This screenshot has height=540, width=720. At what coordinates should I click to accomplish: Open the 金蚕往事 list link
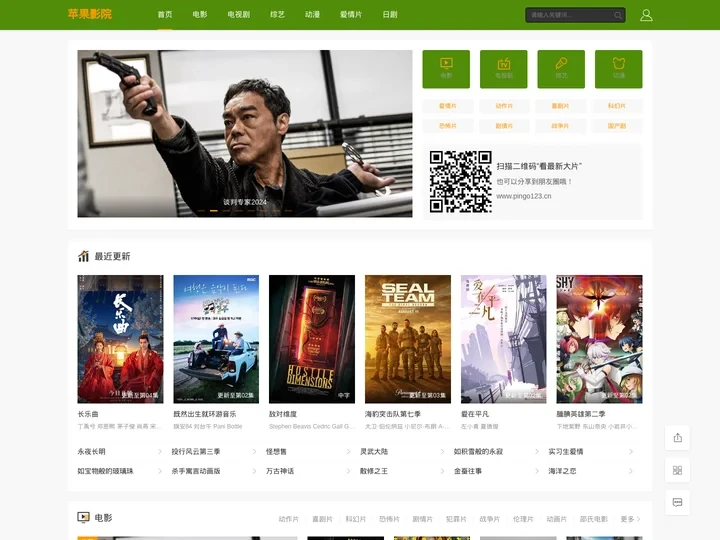pos(468,471)
